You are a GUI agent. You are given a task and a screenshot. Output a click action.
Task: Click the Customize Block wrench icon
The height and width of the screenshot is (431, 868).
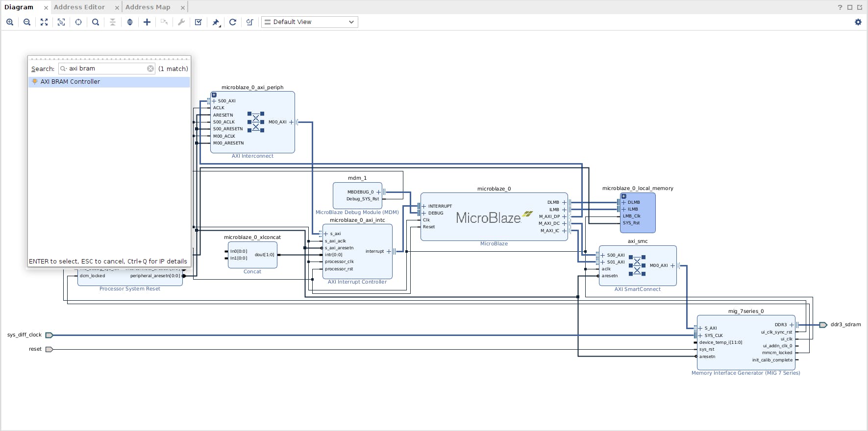(x=181, y=22)
